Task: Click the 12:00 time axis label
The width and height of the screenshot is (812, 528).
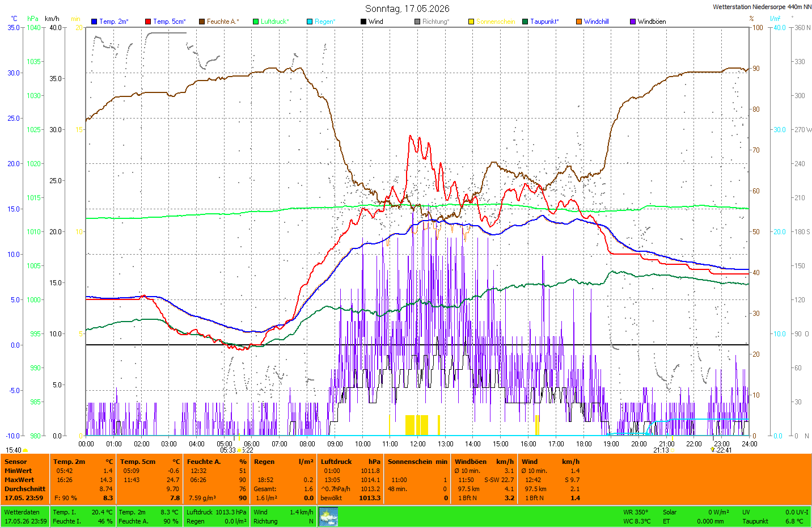Action: 418,444
